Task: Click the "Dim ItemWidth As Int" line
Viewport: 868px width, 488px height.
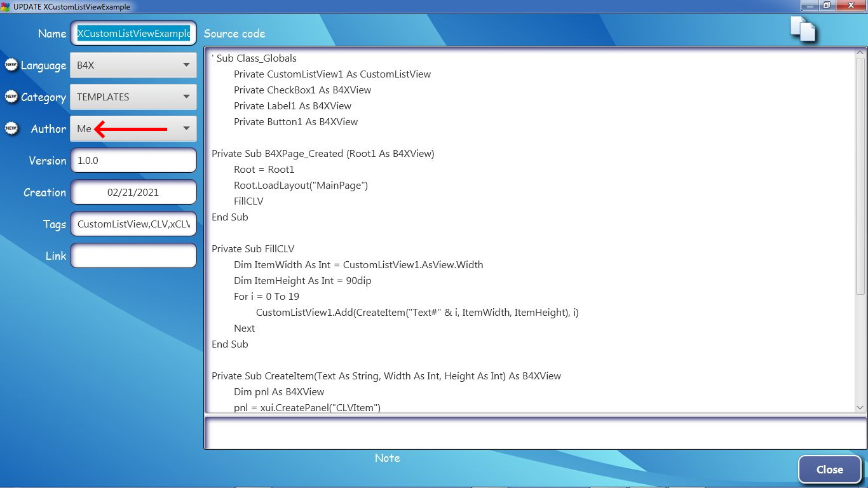Action: [x=358, y=265]
